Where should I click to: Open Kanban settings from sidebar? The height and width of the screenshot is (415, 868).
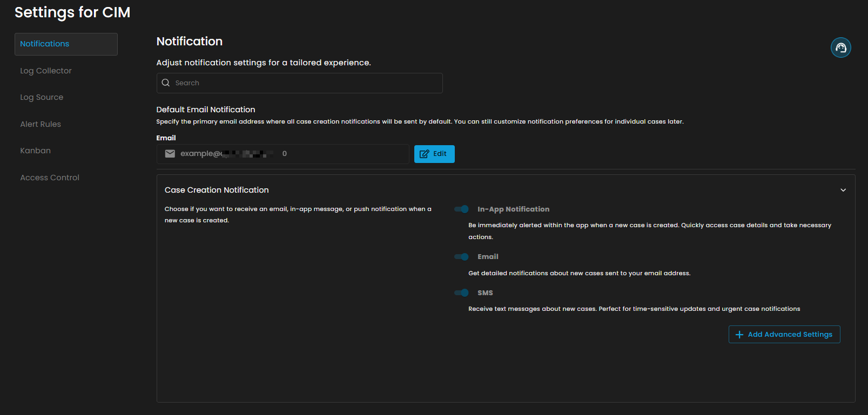tap(36, 151)
